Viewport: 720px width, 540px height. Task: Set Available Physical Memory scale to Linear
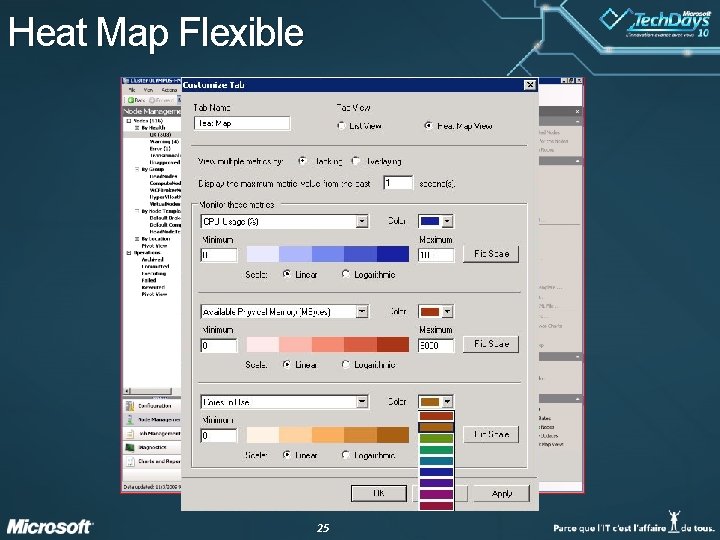[x=287, y=365]
